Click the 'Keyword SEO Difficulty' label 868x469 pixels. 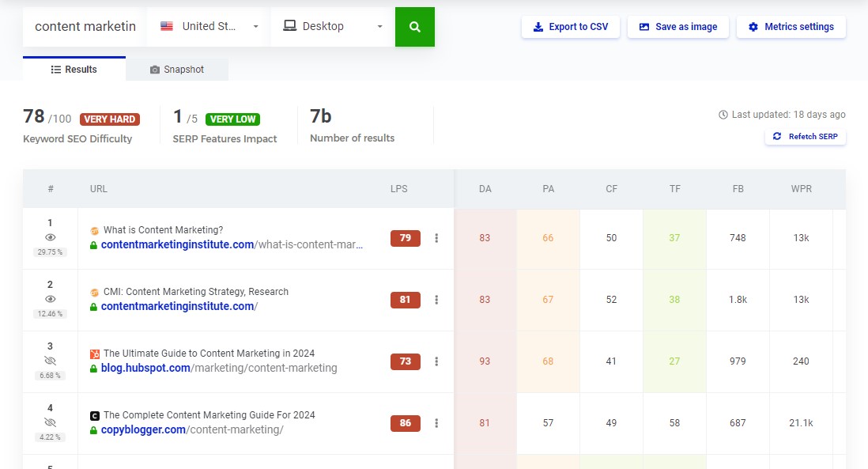click(x=77, y=139)
